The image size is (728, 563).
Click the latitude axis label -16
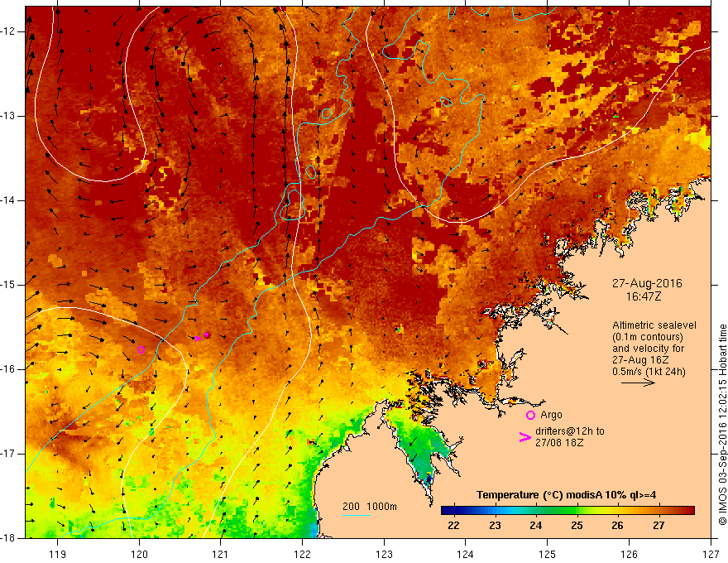8,369
